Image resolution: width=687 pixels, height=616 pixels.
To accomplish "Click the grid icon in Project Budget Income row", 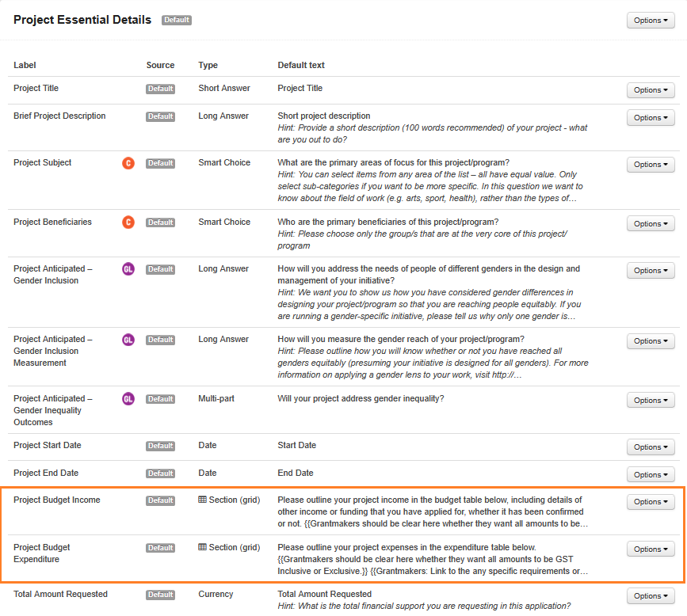I will (202, 500).
